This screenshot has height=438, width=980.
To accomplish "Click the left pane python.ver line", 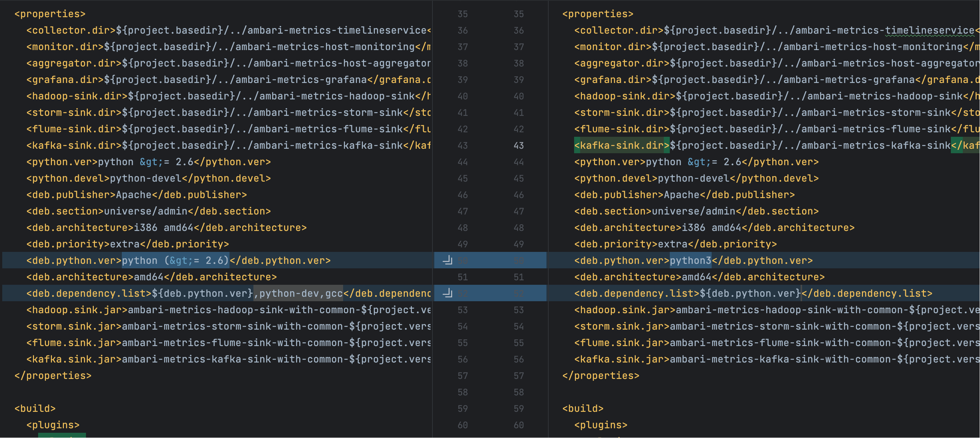I will (x=148, y=162).
